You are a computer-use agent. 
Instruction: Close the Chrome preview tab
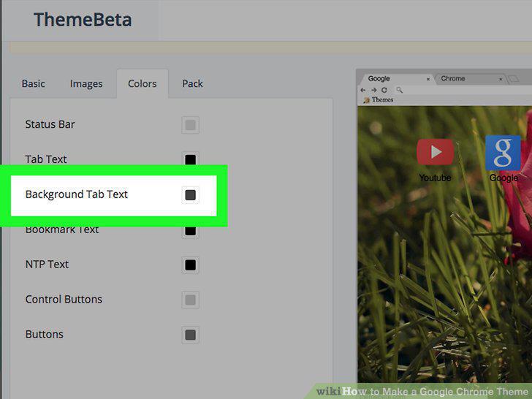pyautogui.click(x=501, y=79)
